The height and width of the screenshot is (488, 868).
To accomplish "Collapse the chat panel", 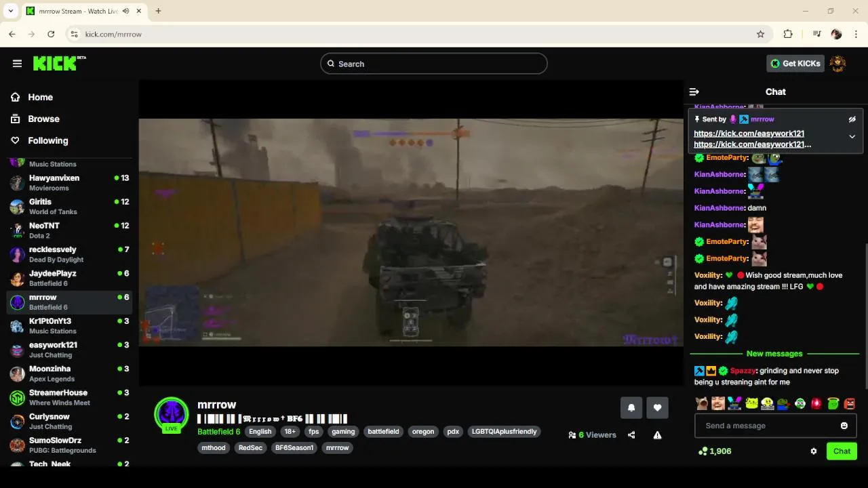I will pos(694,91).
